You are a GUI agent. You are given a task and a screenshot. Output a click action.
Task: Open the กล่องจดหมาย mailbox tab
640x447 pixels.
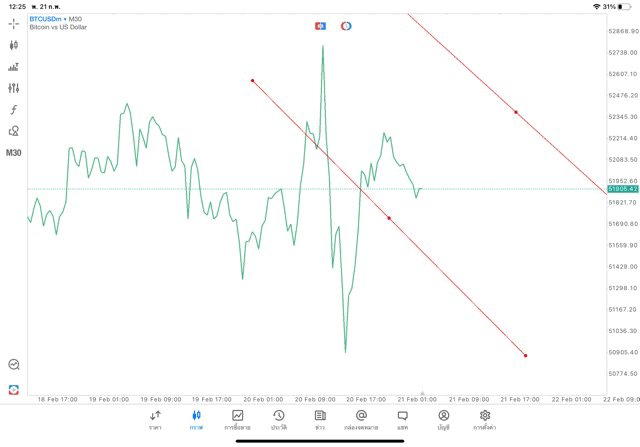361,420
